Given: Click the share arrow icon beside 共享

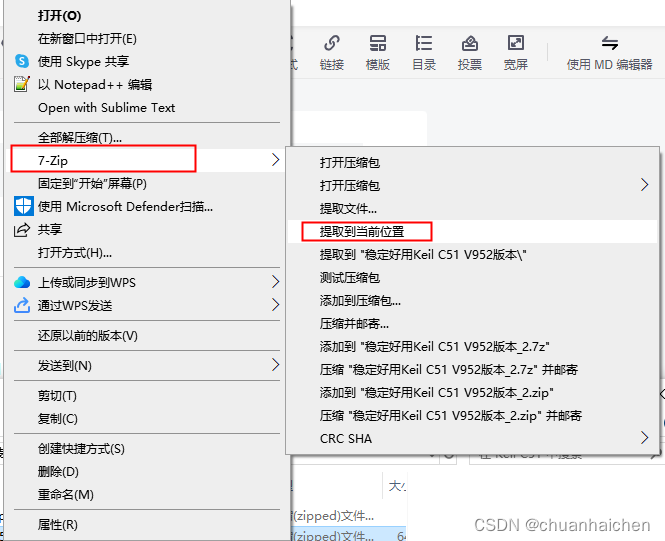Looking at the screenshot, I should pyautogui.click(x=22, y=229).
